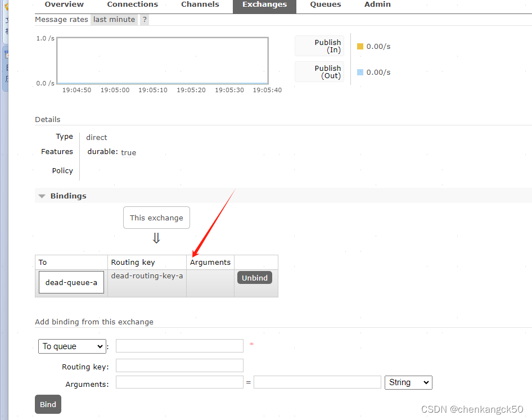Focus the destination queue name field

tap(179, 346)
